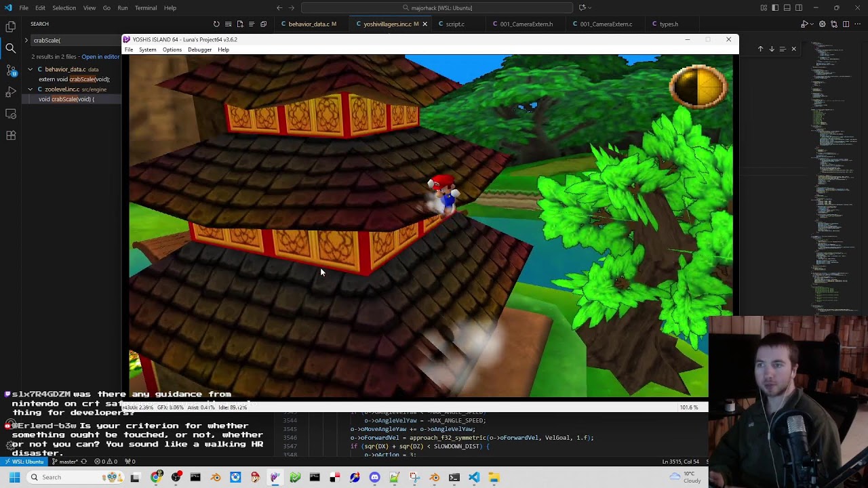
Task: Synchronize changes in status bar
Action: click(84, 462)
